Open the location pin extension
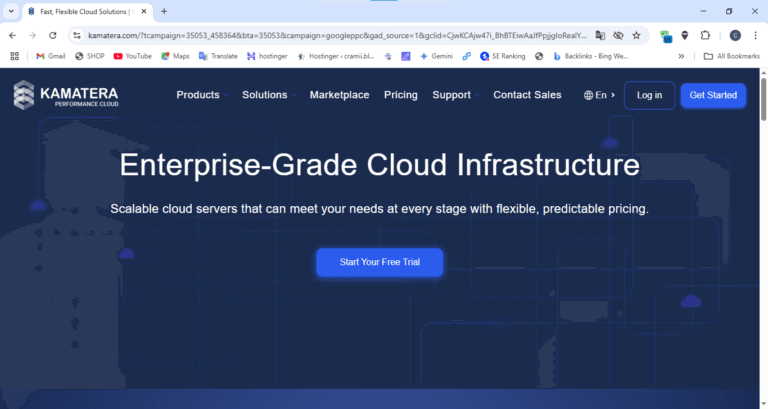This screenshot has height=409, width=768. 685,35
